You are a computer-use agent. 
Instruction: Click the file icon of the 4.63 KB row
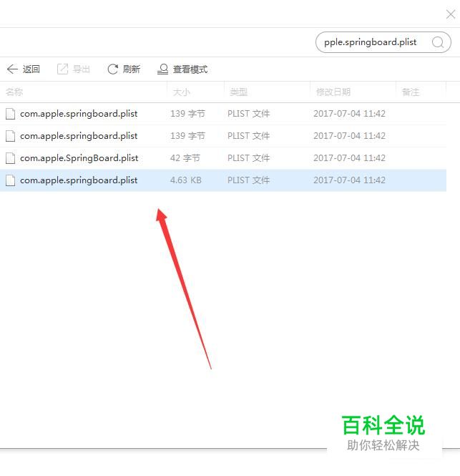(10, 180)
